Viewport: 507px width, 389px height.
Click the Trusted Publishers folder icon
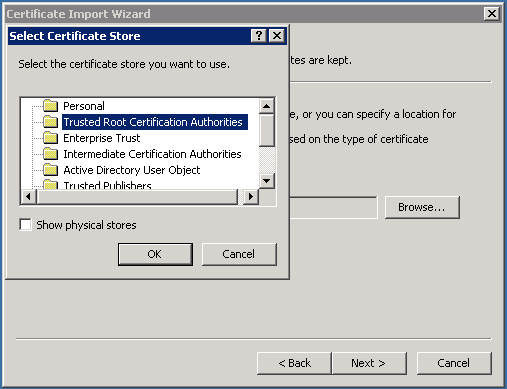[x=51, y=184]
